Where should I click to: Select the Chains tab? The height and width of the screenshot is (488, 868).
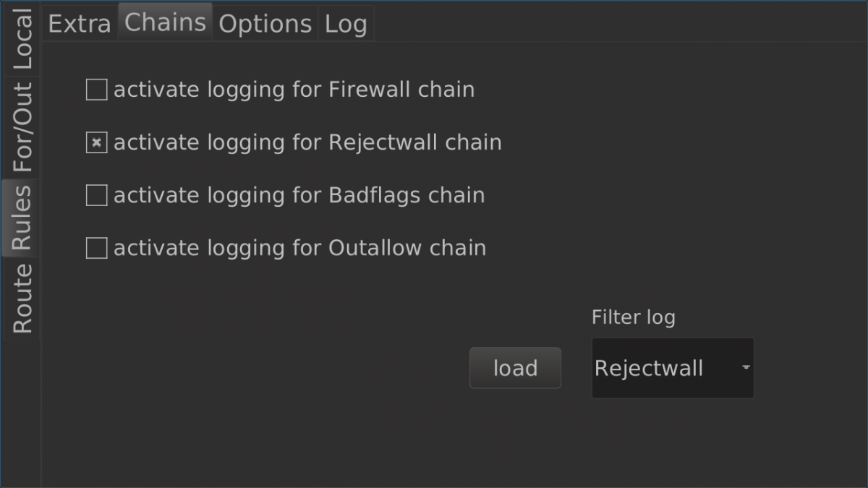(165, 22)
